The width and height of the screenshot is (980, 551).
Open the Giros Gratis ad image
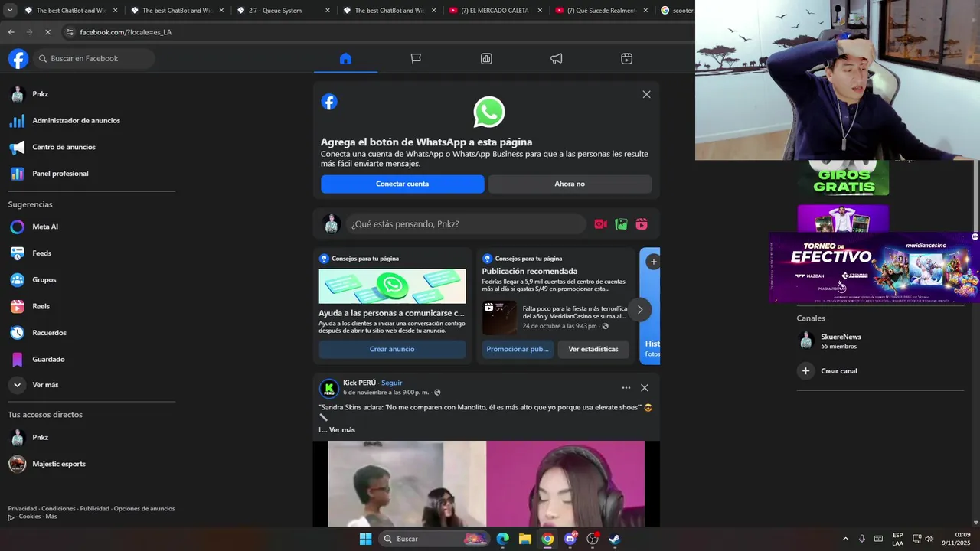click(843, 178)
